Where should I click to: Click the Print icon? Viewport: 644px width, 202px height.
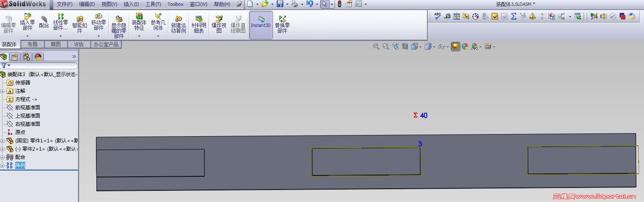click(294, 4)
